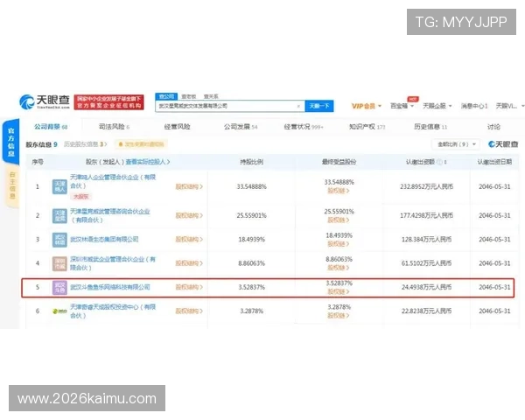Expand 股权结构 for row 6
Viewport: 525px width, 420px height.
click(x=189, y=311)
